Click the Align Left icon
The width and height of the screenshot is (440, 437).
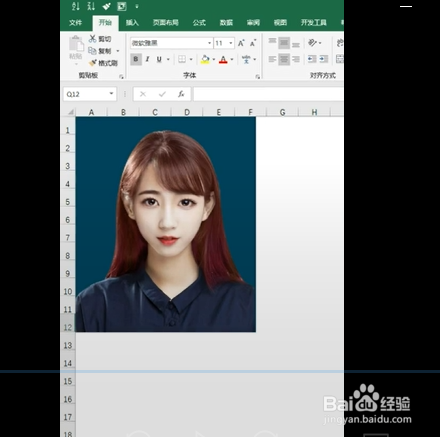[272, 59]
